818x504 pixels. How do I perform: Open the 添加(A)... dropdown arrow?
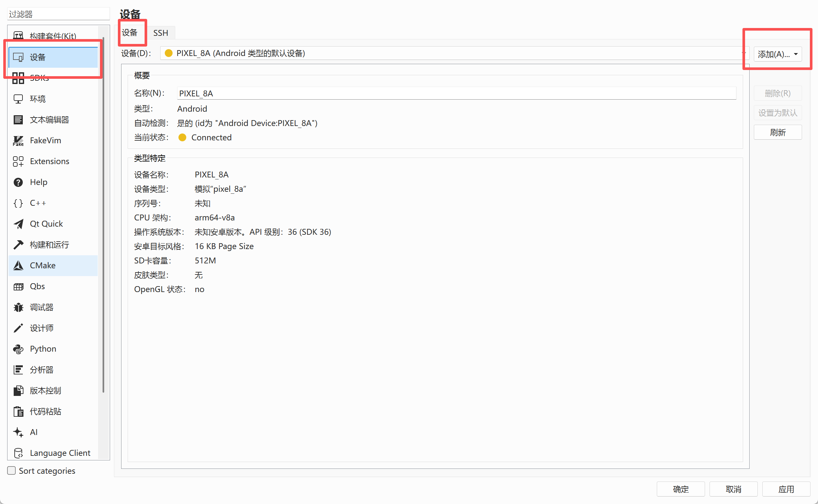coord(796,54)
